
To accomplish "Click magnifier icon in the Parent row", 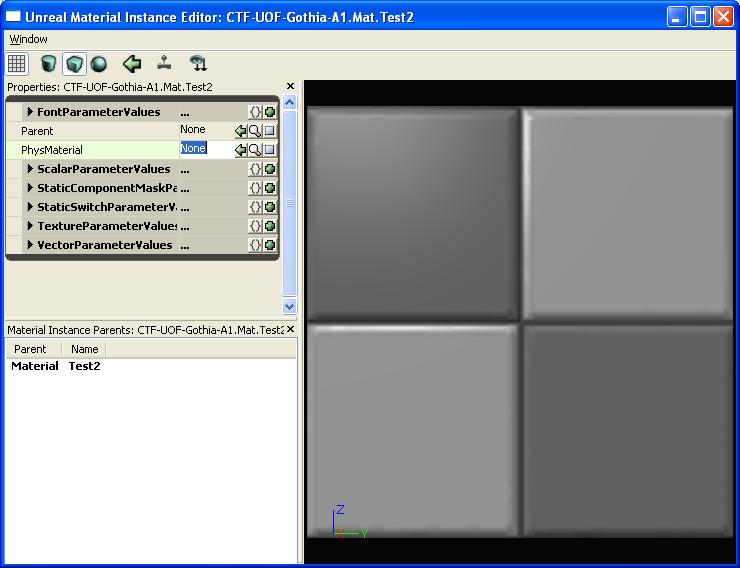I will (x=255, y=131).
